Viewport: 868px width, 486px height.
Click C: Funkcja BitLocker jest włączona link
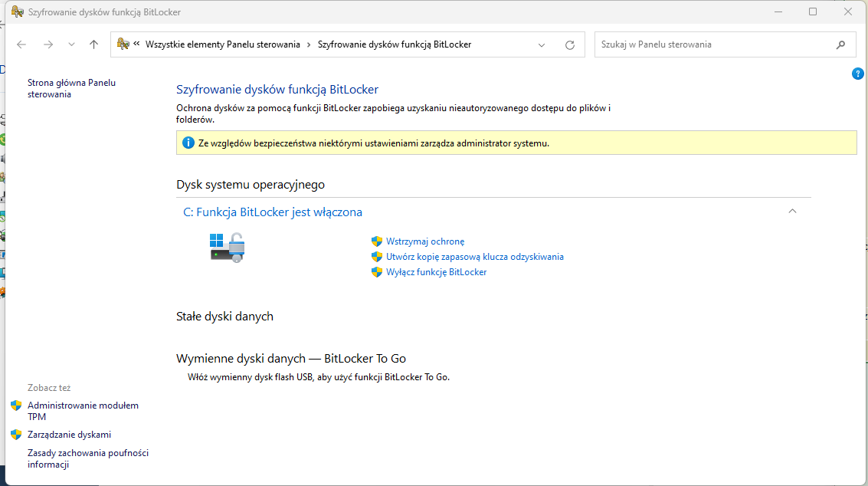pos(273,212)
